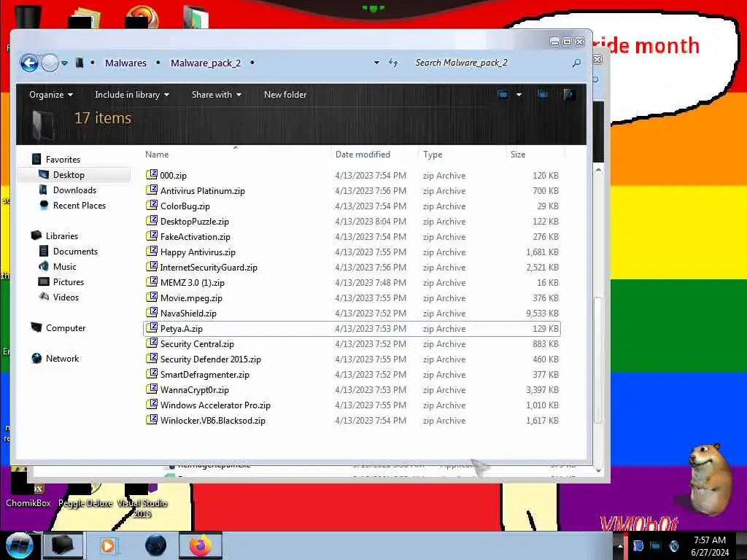Select Recent Places in navigation pane
Screen dimensions: 747x560
pos(79,205)
